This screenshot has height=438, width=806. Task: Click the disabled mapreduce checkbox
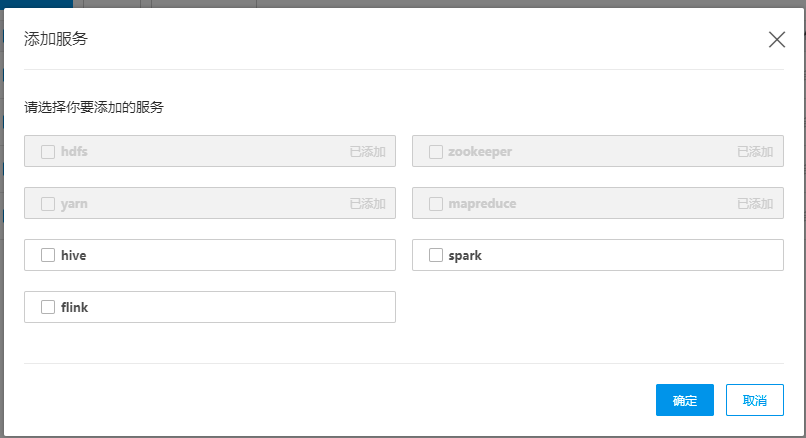point(436,204)
